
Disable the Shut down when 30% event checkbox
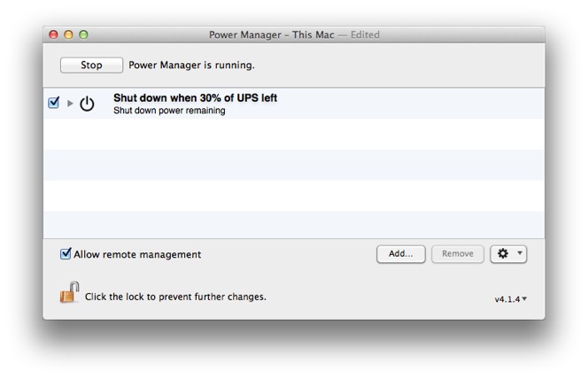click(x=54, y=103)
